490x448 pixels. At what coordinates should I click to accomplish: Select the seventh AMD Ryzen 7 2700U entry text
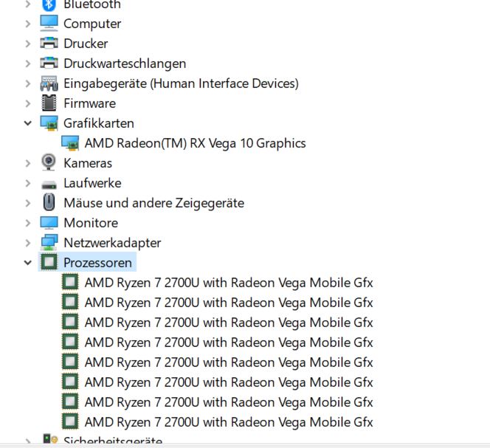pos(229,402)
